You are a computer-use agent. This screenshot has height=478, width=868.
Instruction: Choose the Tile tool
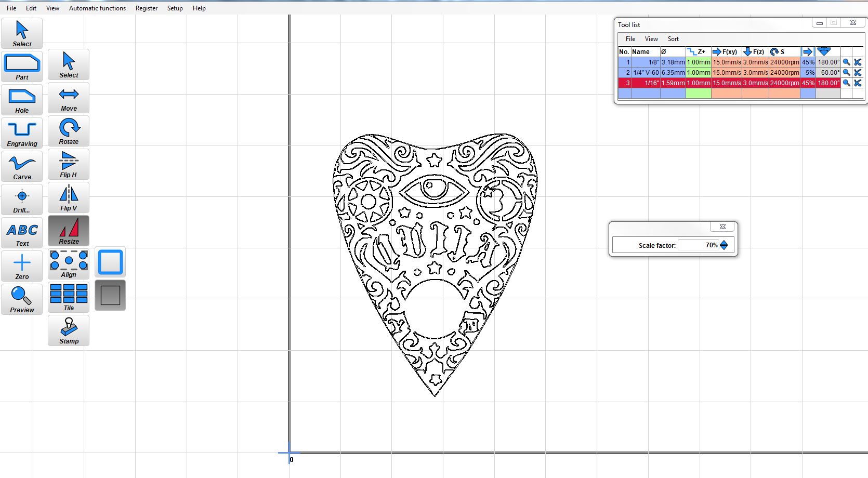(x=69, y=297)
